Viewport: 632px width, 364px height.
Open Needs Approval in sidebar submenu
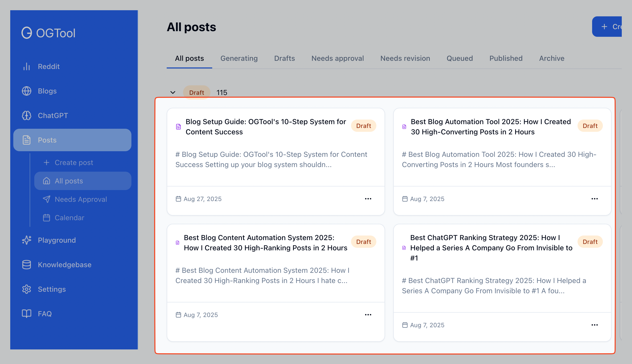tap(83, 199)
